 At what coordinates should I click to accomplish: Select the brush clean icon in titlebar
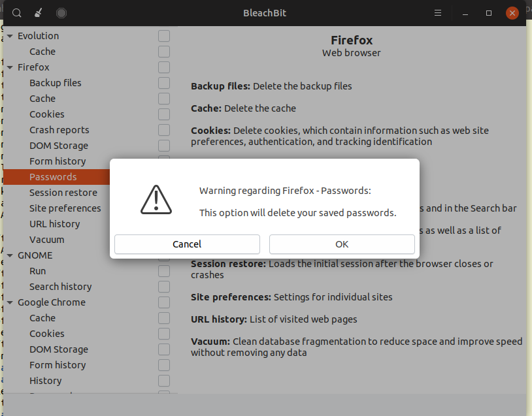pos(37,12)
